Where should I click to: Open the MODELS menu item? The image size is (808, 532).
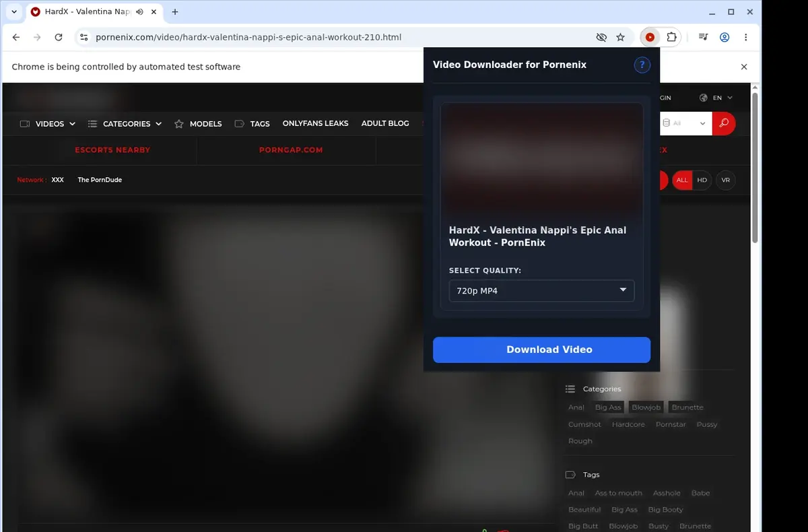[x=198, y=124]
